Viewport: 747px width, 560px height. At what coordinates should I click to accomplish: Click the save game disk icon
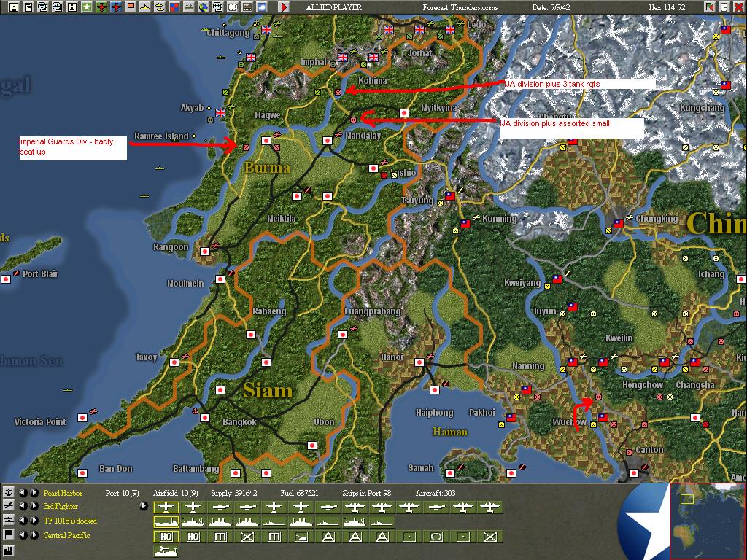point(13,7)
